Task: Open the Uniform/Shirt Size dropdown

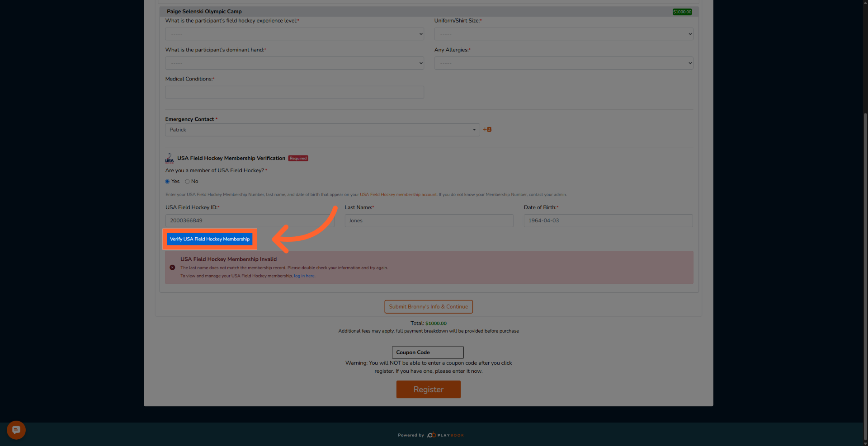Action: pos(564,34)
